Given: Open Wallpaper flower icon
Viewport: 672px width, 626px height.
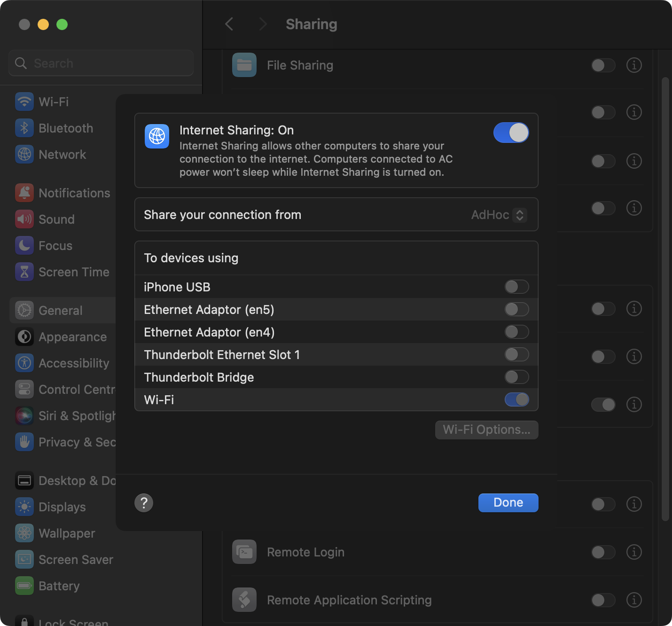Looking at the screenshot, I should pyautogui.click(x=24, y=533).
